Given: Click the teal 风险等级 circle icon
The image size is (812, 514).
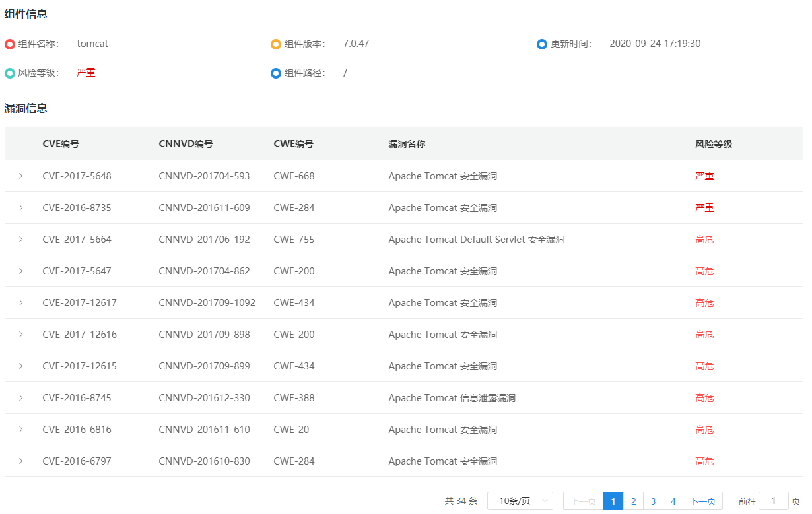Looking at the screenshot, I should point(10,73).
